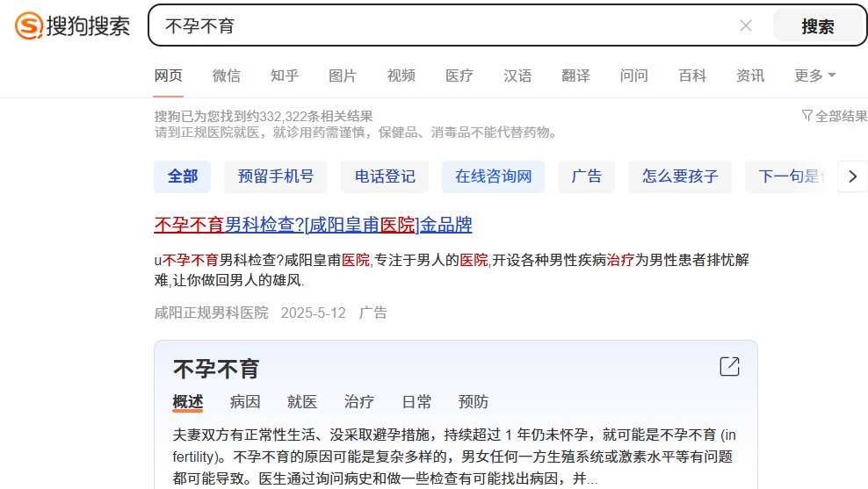Select the 就医 section tab
Image resolution: width=868 pixels, height=489 pixels.
pyautogui.click(x=301, y=401)
